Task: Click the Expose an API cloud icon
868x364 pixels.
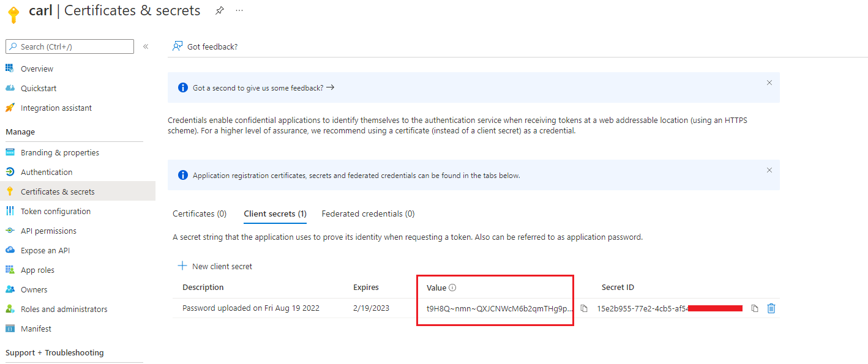Action: tap(10, 250)
